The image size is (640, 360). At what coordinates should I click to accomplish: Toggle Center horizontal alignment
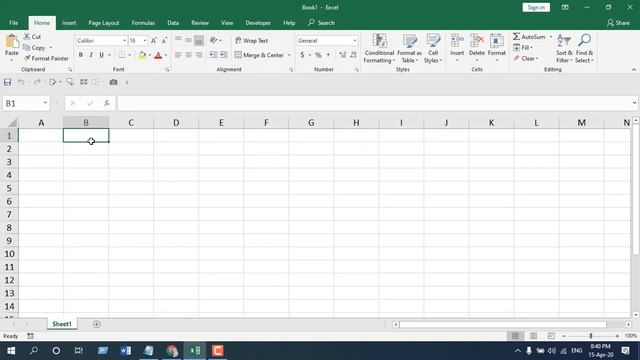point(189,55)
